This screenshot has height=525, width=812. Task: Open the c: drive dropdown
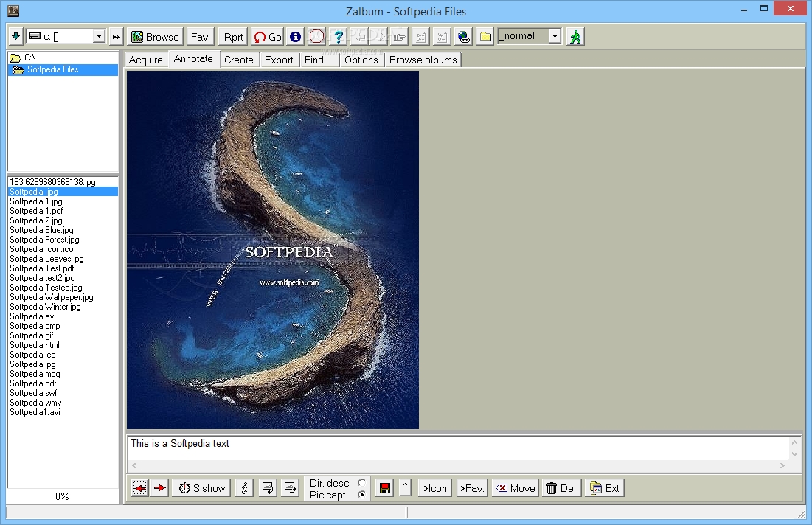pyautogui.click(x=99, y=36)
